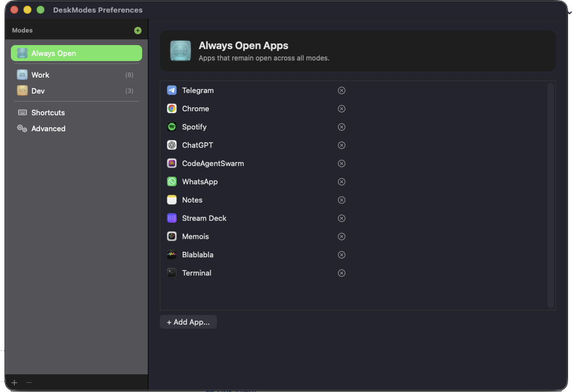Screen dimensions: 572x392
Task: Select the Telegram row label
Action: coord(198,90)
